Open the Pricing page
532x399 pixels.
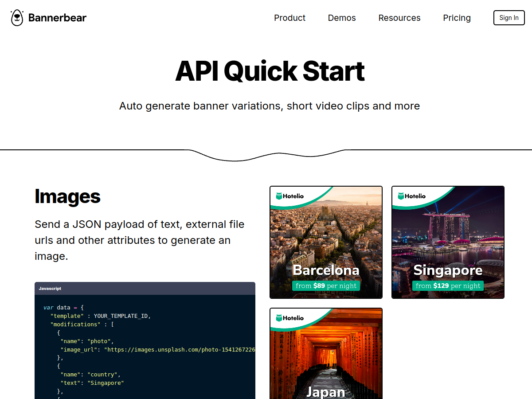(457, 18)
